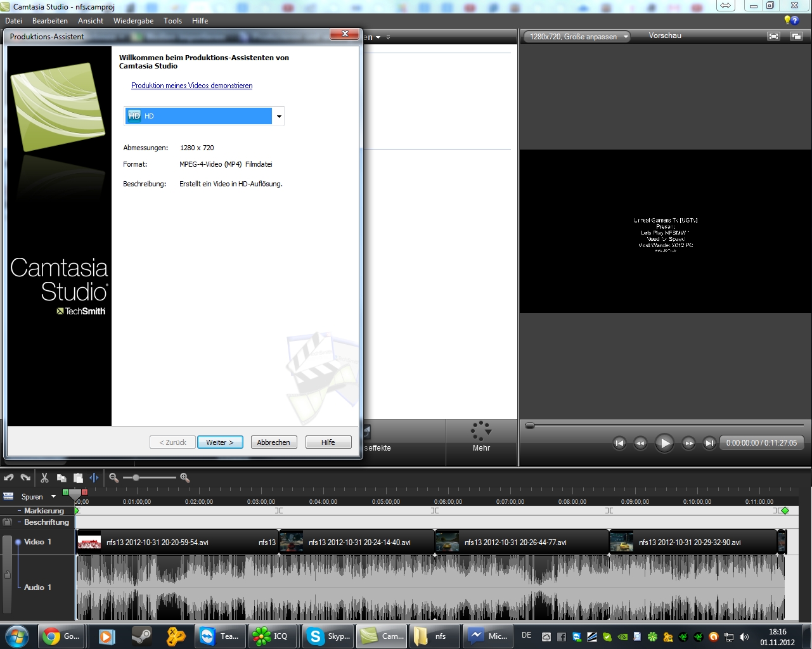Play the preview video
This screenshot has height=649, width=812.
click(664, 443)
